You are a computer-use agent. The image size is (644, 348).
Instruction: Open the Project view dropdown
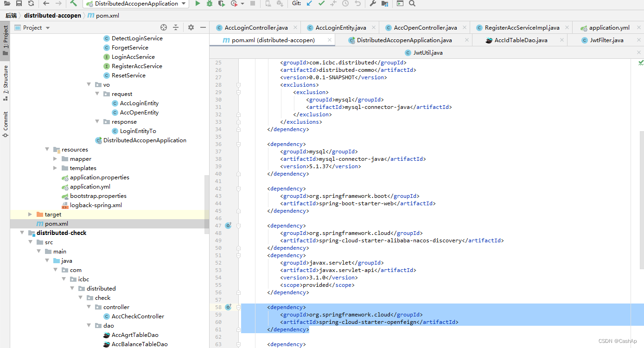32,27
